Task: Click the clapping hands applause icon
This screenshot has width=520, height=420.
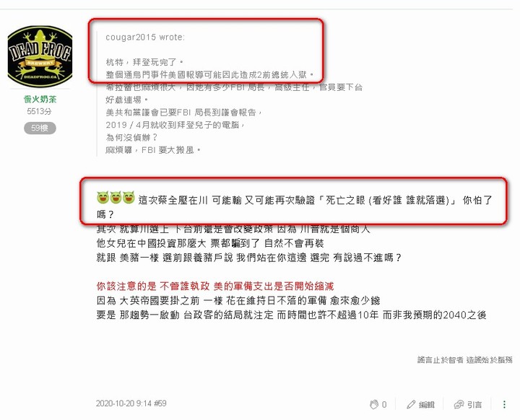Action: click(x=374, y=404)
